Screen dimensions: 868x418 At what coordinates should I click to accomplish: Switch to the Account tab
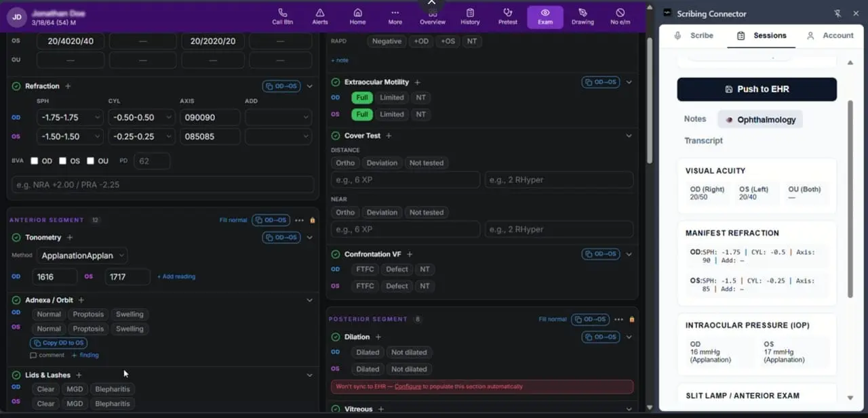(830, 35)
